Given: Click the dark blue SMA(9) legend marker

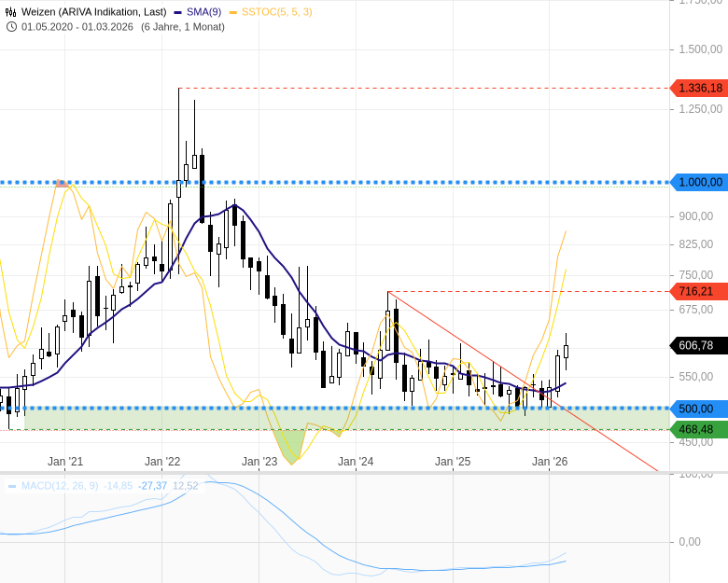Looking at the screenshot, I should pos(178,12).
